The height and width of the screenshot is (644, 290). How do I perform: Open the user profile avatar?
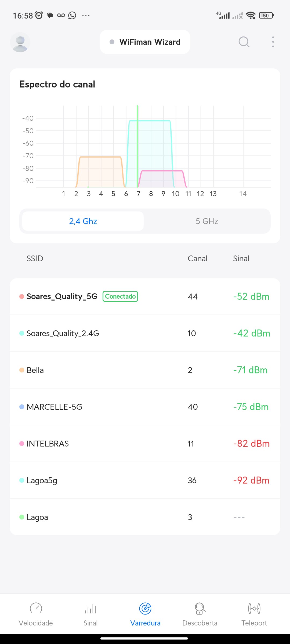click(x=20, y=42)
